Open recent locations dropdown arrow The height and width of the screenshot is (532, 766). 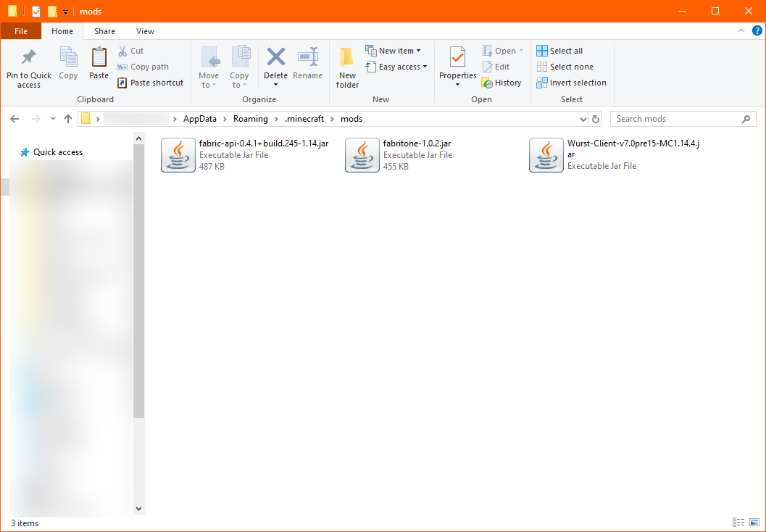53,119
